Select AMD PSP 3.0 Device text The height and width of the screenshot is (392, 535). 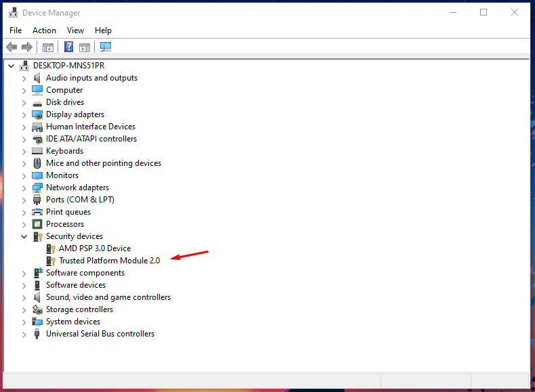pyautogui.click(x=95, y=248)
